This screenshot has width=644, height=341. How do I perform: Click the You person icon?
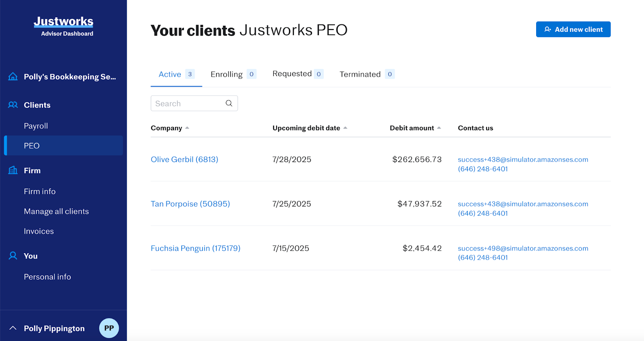(x=13, y=256)
